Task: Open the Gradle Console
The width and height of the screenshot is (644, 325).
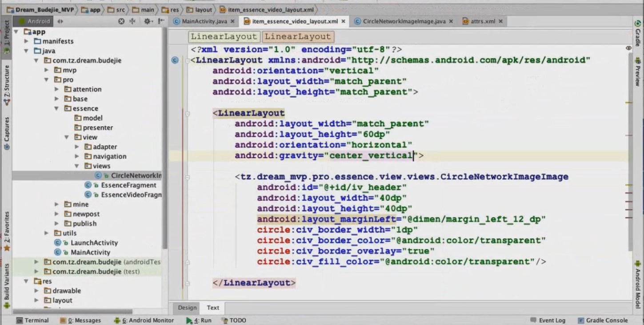Action: (603, 320)
